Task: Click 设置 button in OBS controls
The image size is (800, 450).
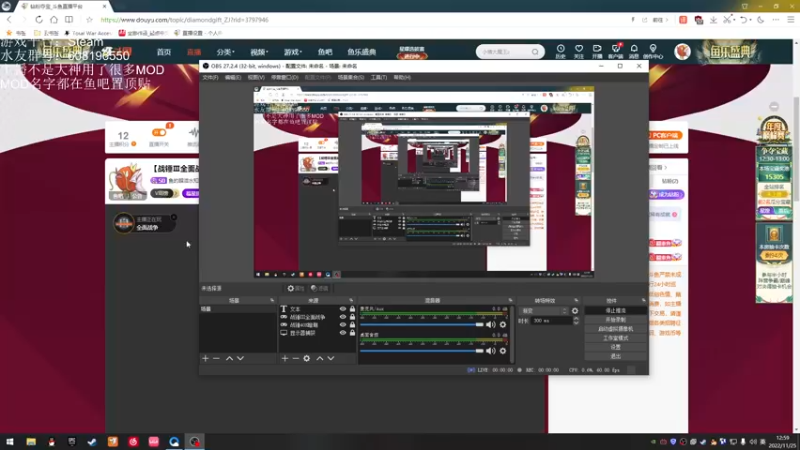Action: (x=615, y=347)
